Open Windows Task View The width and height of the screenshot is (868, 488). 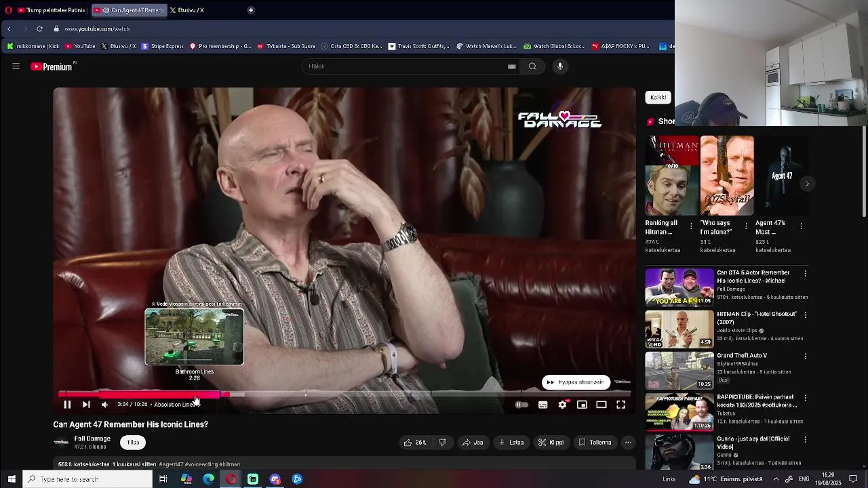pos(163,479)
